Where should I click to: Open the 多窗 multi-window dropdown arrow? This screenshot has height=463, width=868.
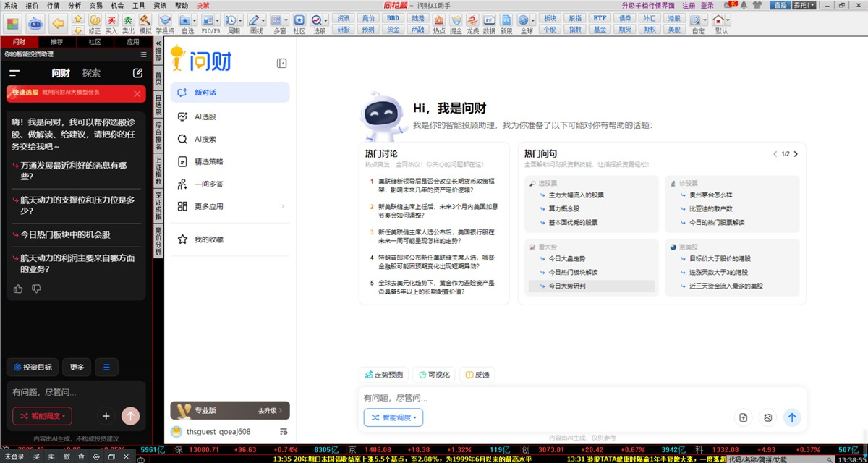click(x=286, y=19)
